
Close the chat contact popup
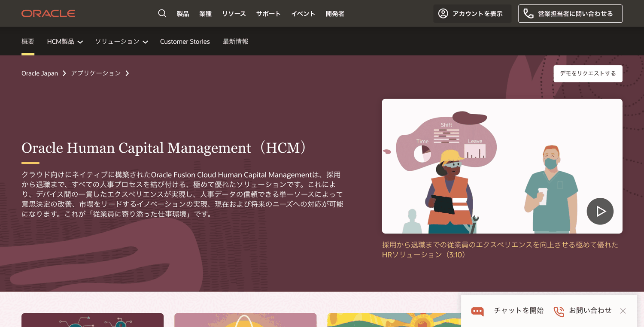(623, 311)
